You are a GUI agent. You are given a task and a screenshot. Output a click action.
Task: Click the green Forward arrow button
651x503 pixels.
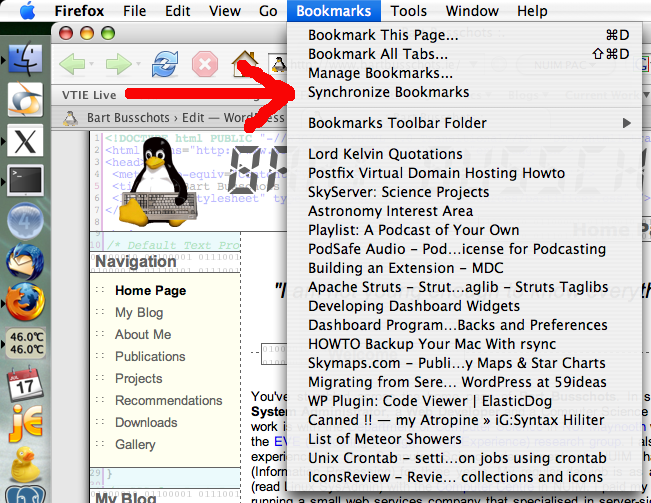(x=119, y=64)
